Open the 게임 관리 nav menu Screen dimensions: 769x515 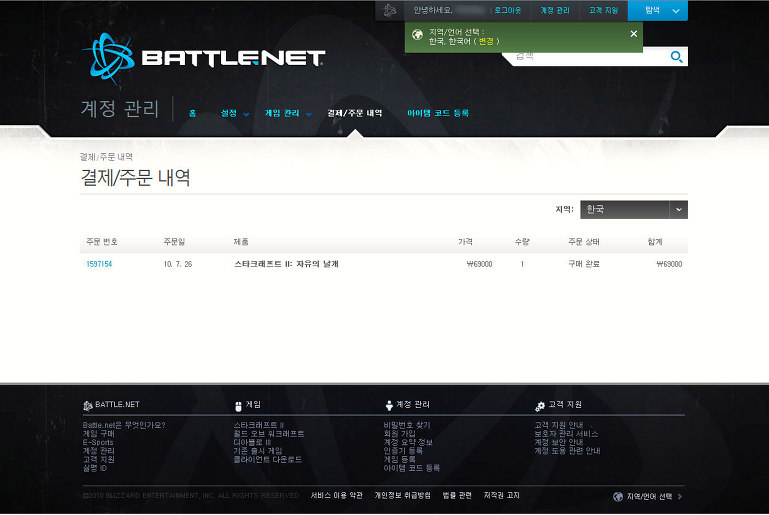[x=282, y=113]
